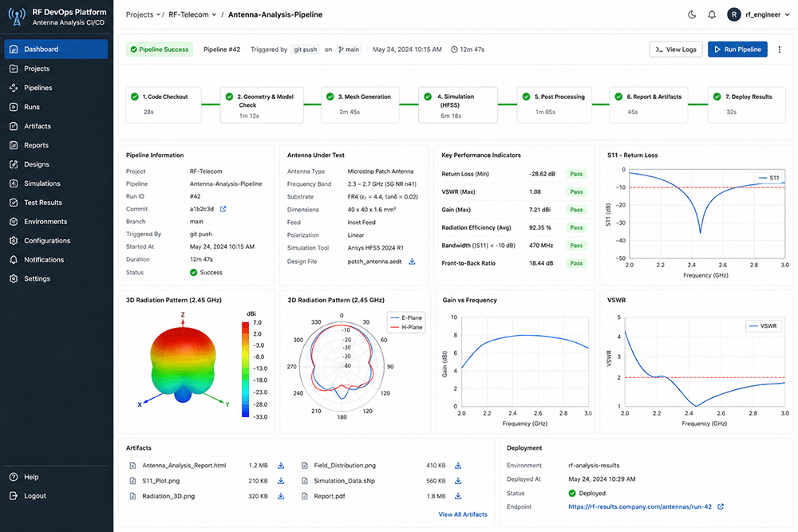798x532 pixels.
Task: Download the patch_antenna.aedt design file
Action: click(413, 262)
